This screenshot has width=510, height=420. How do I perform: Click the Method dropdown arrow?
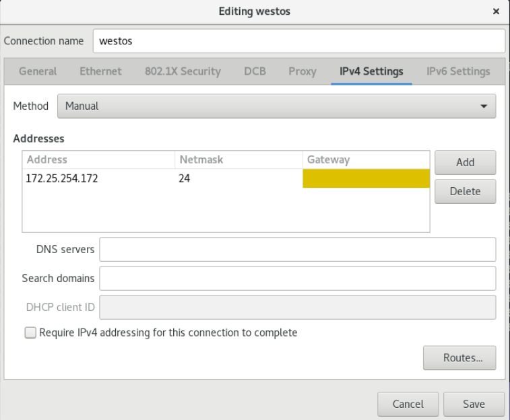click(484, 106)
